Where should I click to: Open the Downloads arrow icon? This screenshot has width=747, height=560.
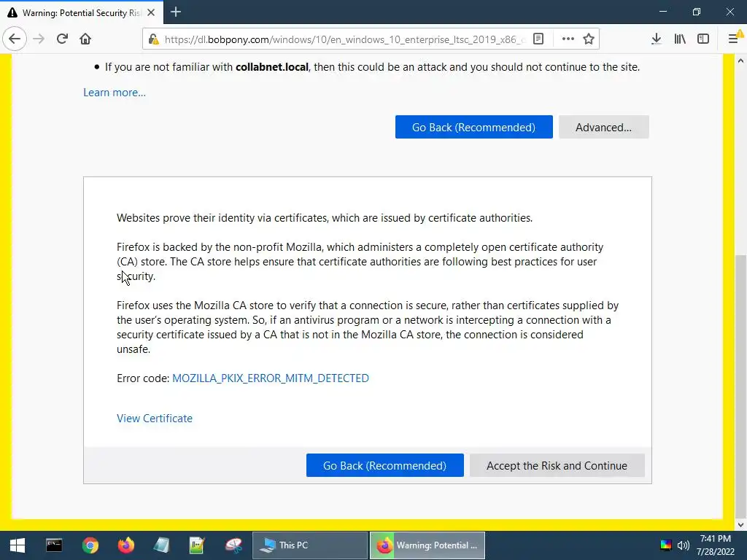(x=656, y=39)
